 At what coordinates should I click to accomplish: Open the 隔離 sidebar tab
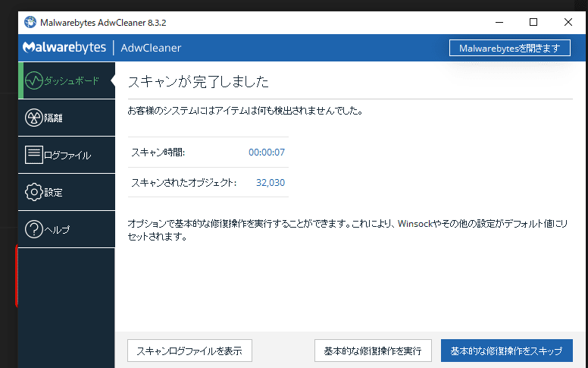67,118
